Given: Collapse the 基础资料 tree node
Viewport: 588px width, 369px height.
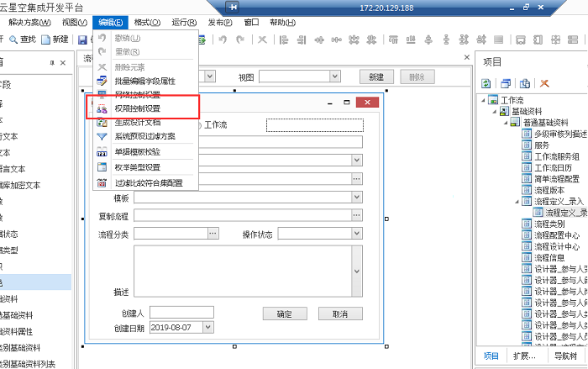Looking at the screenshot, I should pyautogui.click(x=494, y=112).
